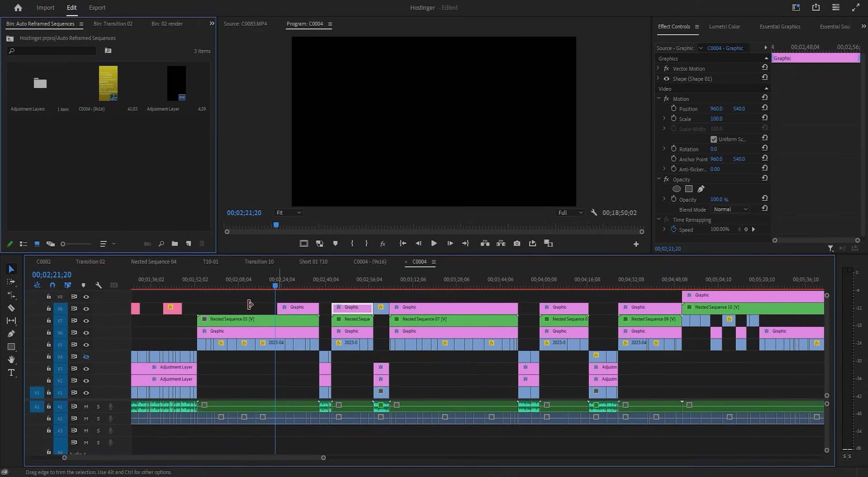Choose the Pen tool in the timeline toolbar
This screenshot has width=868, height=477.
click(x=11, y=334)
